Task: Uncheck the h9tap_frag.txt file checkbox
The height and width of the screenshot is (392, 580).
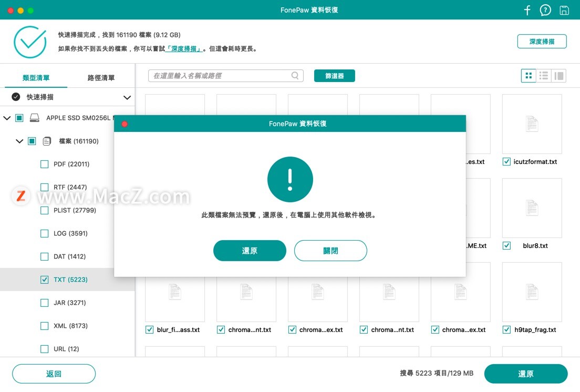Action: (x=507, y=329)
